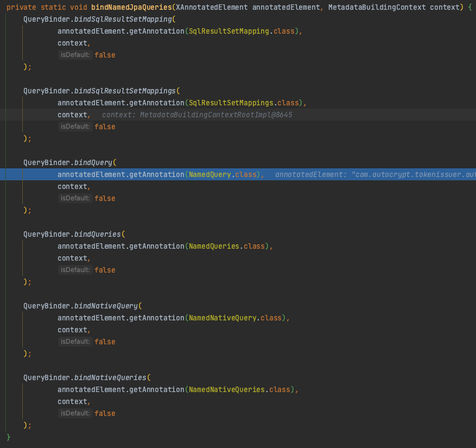Click false value in bindNativeQueries call
The width and height of the screenshot is (476, 448).
pyautogui.click(x=105, y=414)
